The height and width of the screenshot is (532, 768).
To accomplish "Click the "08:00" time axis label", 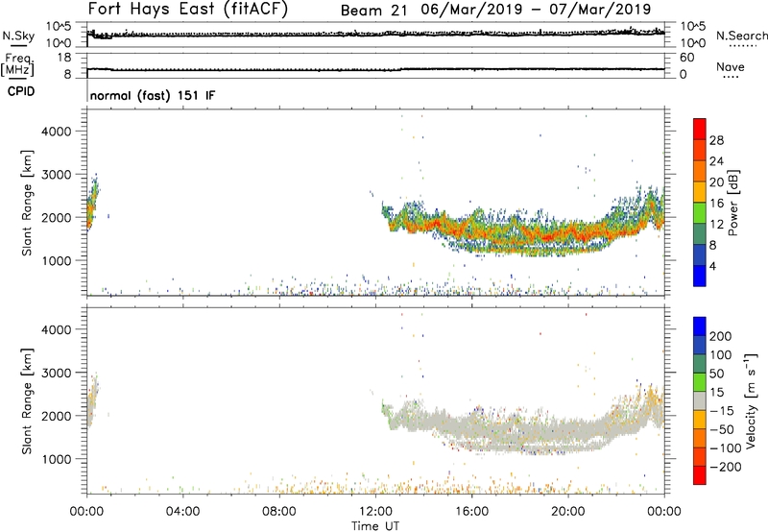I will [x=279, y=512].
